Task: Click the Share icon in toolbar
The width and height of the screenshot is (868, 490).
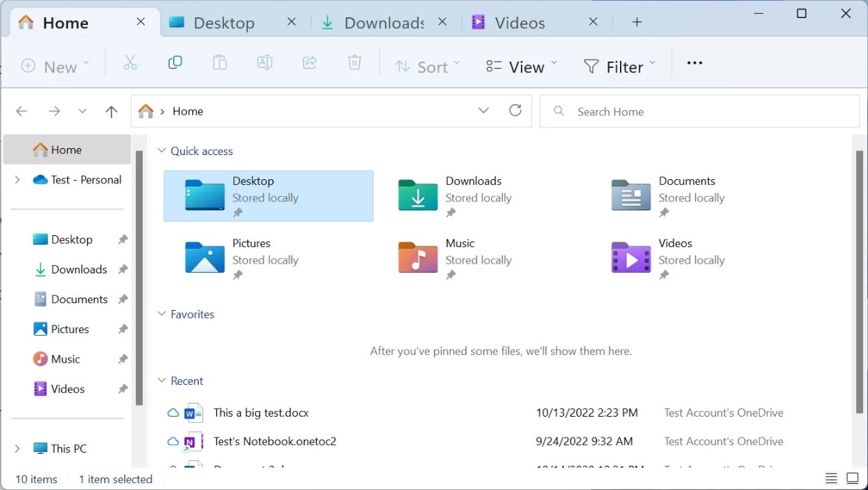Action: pos(310,64)
